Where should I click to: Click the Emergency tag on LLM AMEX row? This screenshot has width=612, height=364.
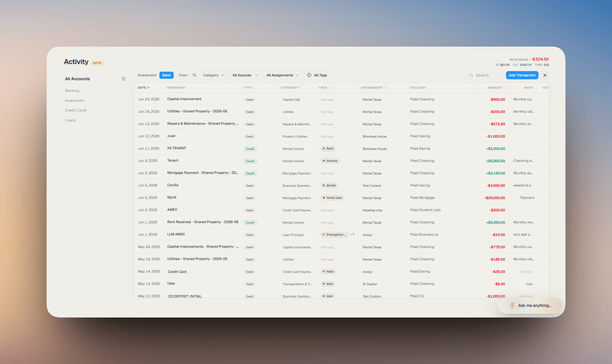334,235
